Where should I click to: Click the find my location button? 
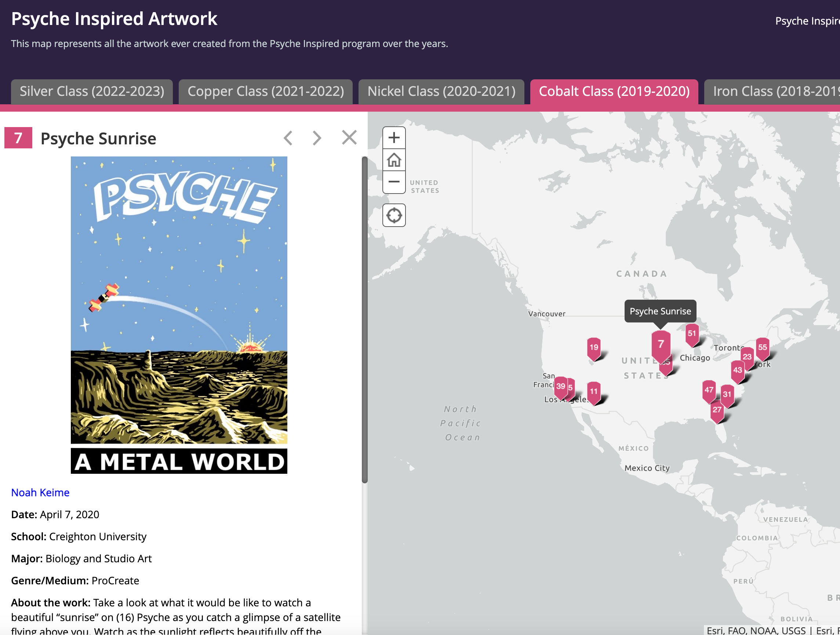[x=394, y=216]
